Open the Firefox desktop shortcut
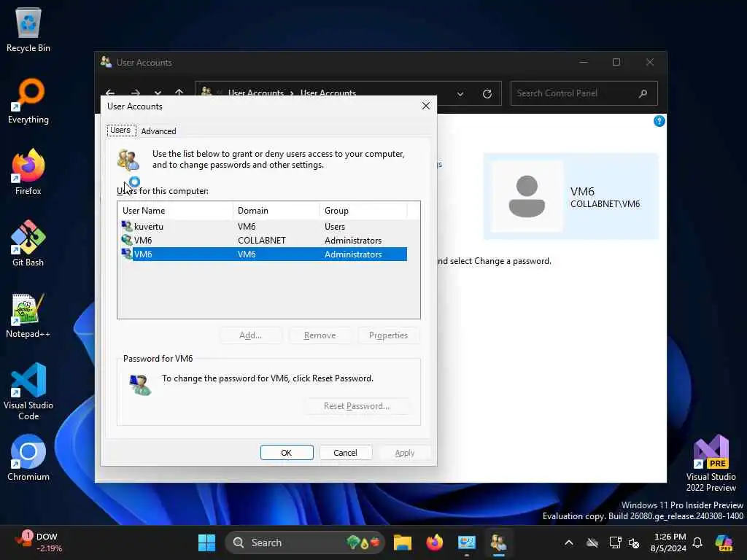 28,172
